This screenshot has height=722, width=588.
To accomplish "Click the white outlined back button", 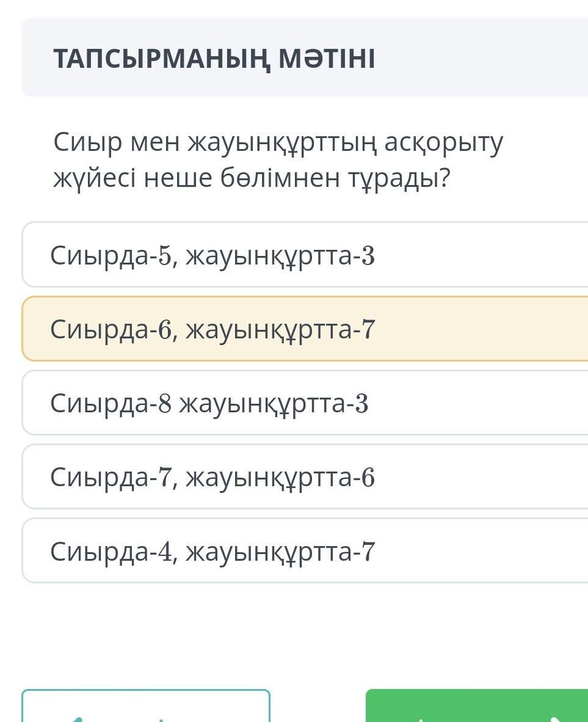I will tap(146, 707).
